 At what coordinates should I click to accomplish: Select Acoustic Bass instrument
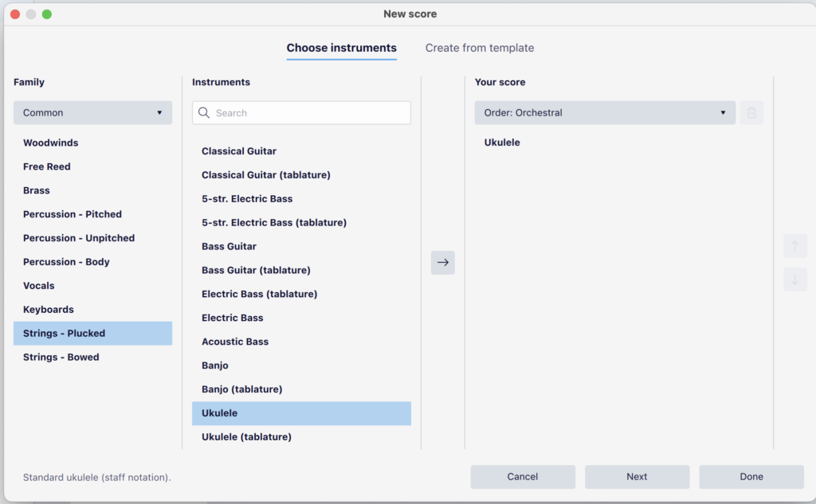235,342
